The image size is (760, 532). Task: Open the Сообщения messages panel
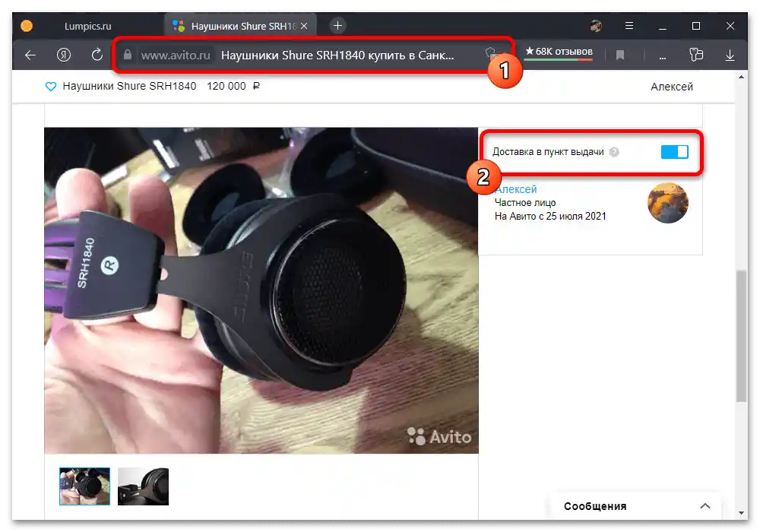(635, 506)
